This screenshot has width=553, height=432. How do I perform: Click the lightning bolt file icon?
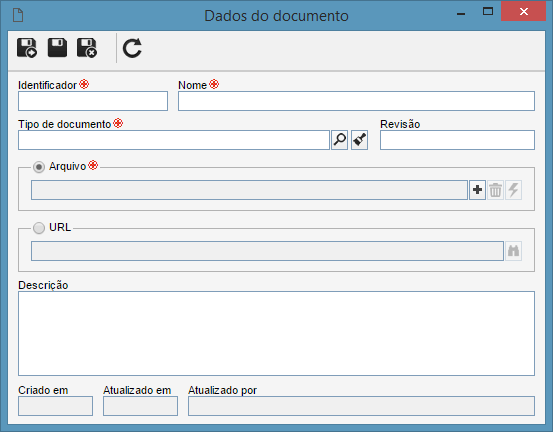(514, 190)
